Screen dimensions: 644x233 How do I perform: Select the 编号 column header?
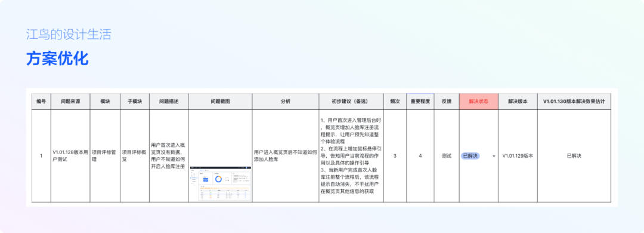[41, 102]
